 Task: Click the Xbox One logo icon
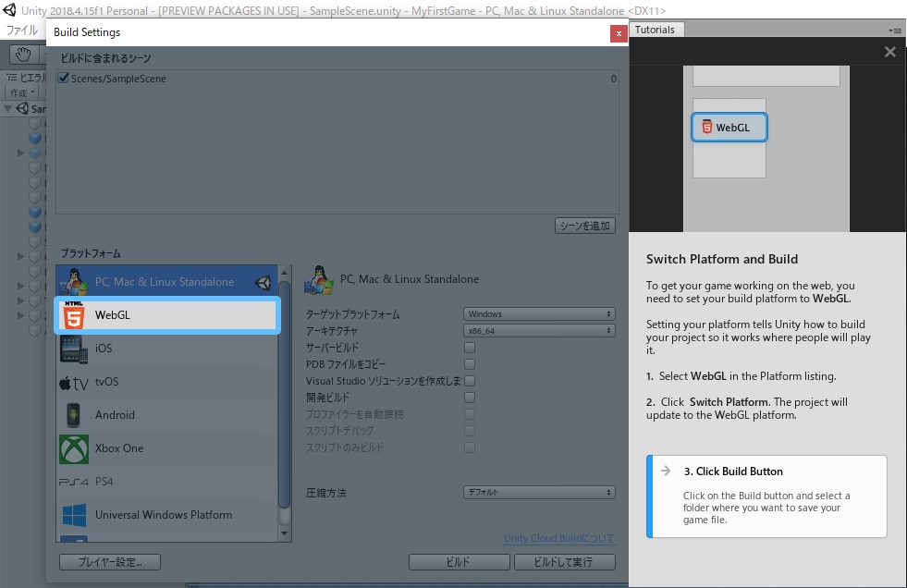coord(73,448)
